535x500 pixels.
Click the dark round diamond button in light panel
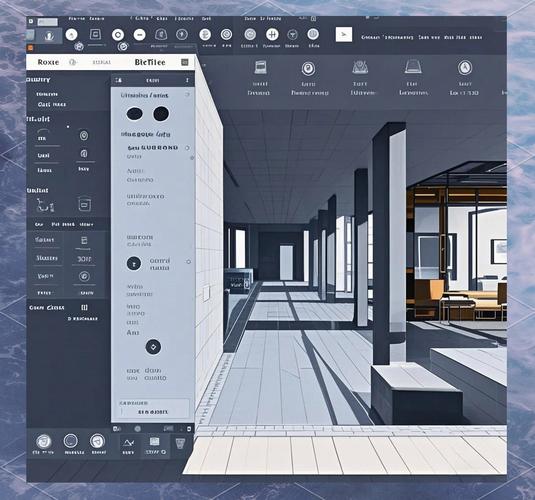tap(153, 347)
